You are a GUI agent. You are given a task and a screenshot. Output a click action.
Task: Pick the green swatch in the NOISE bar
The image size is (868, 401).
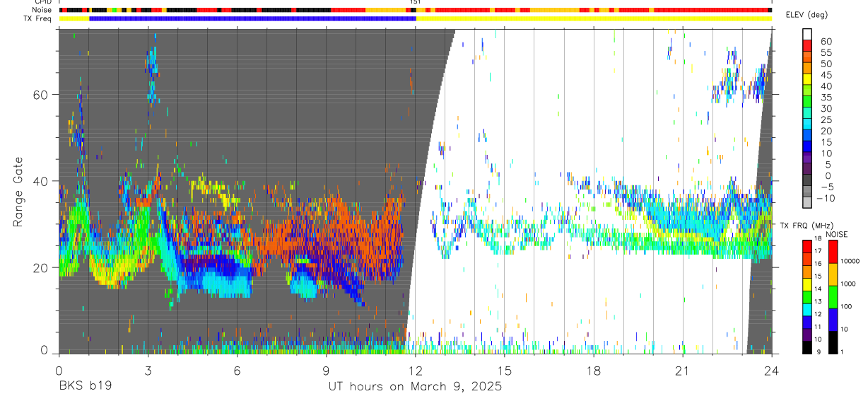[832, 297]
